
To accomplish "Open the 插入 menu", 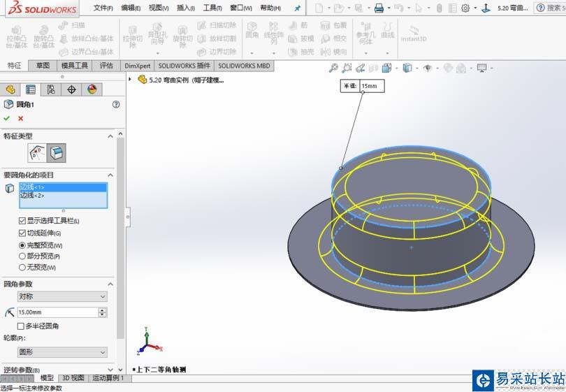I will [x=186, y=8].
